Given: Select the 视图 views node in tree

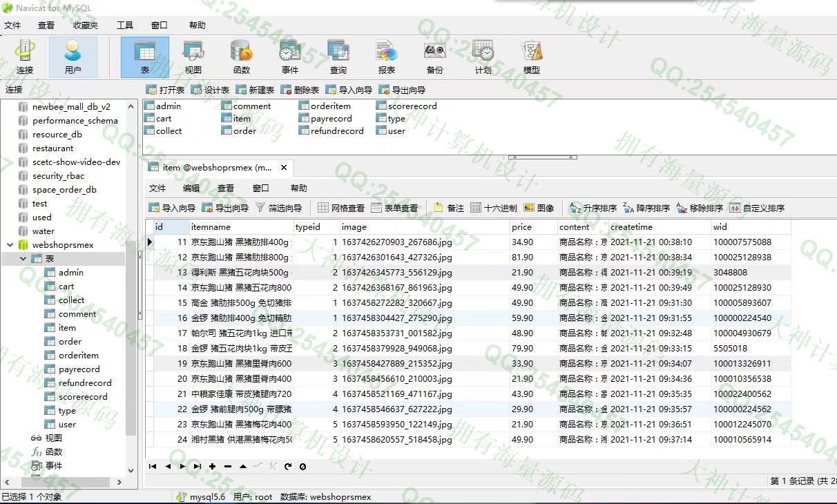Looking at the screenshot, I should pyautogui.click(x=53, y=438).
